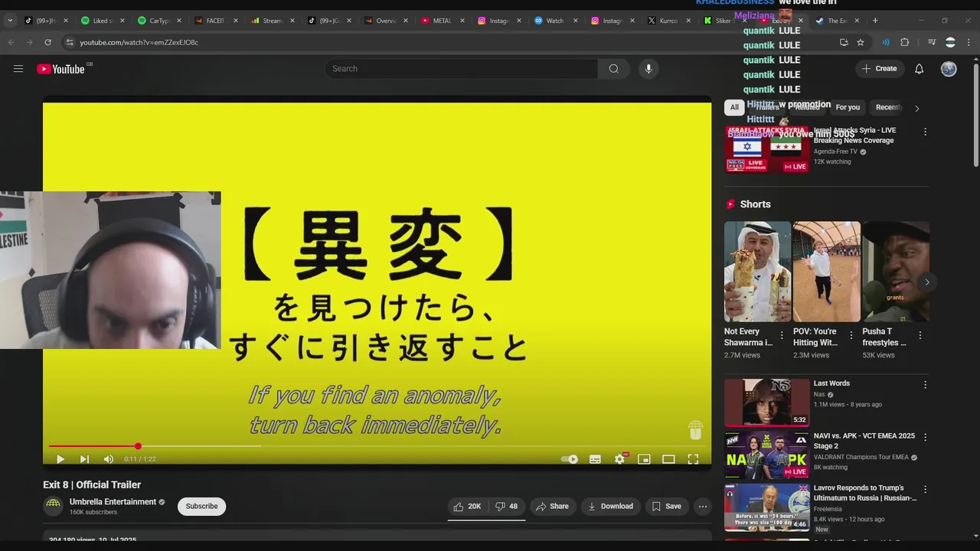Viewport: 980px width, 551px height.
Task: Open the account avatar menu
Action: point(949,69)
